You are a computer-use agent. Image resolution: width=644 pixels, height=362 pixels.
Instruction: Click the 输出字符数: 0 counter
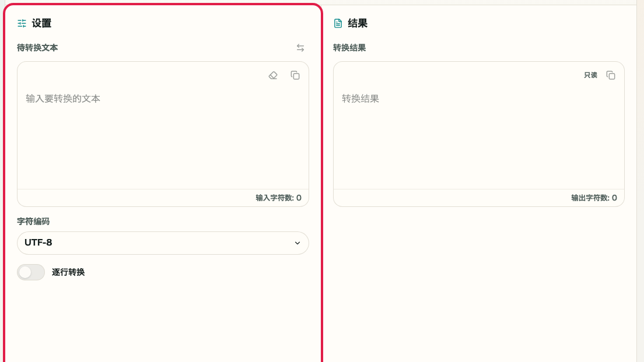click(x=594, y=198)
